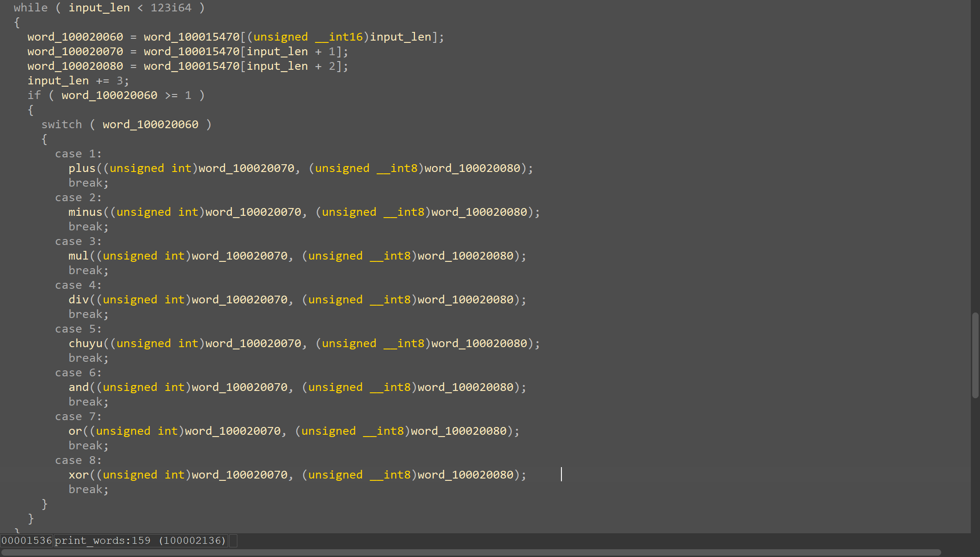The width and height of the screenshot is (980, 557).
Task: Select the mul function call
Action: click(x=79, y=256)
